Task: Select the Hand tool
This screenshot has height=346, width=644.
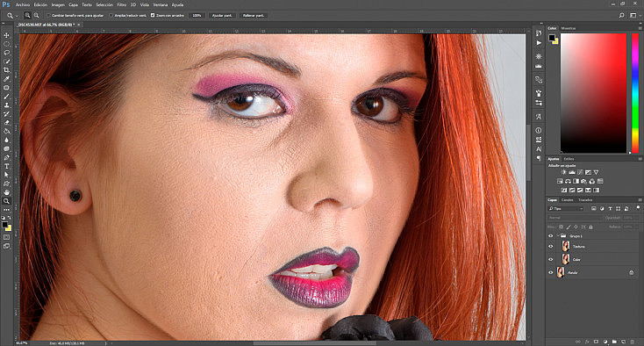Action: pyautogui.click(x=6, y=192)
